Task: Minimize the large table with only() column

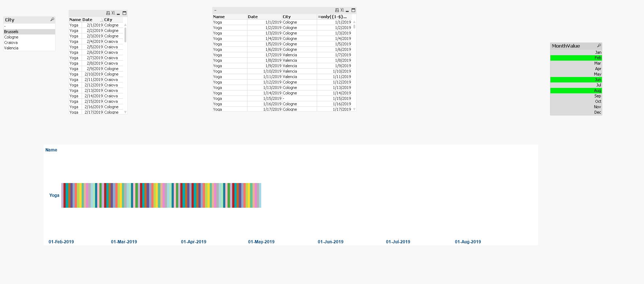Action: tap(347, 11)
